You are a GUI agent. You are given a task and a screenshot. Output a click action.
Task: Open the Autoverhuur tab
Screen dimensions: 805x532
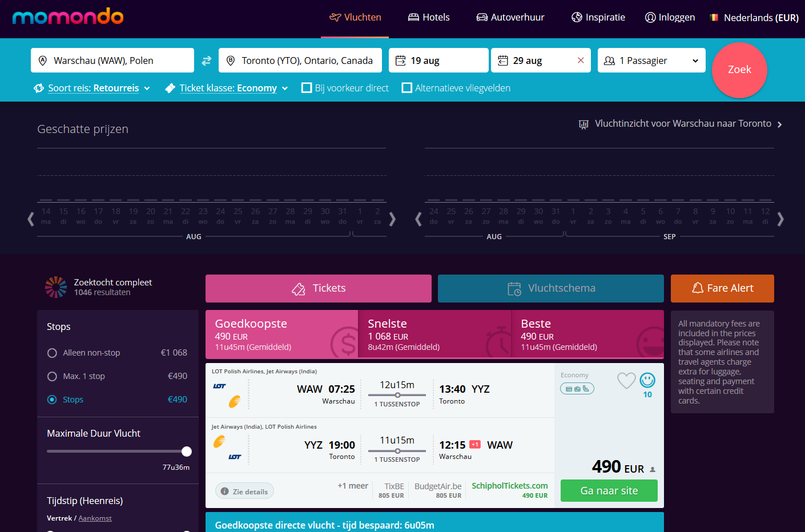(x=510, y=18)
